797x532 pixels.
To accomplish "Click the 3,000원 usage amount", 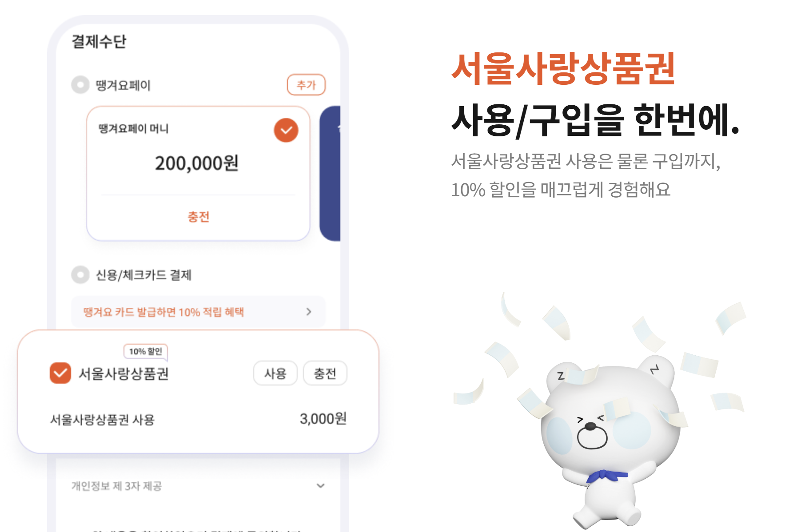I will click(323, 418).
